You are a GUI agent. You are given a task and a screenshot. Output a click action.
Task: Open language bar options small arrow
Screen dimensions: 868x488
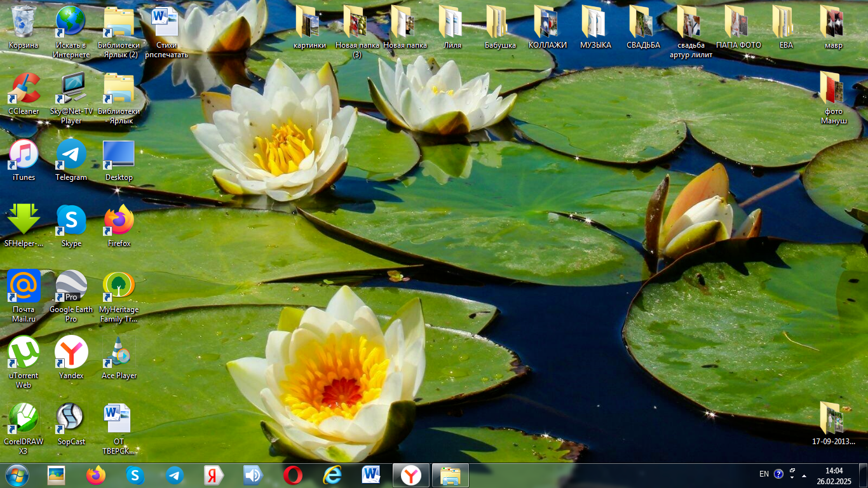pyautogui.click(x=792, y=477)
